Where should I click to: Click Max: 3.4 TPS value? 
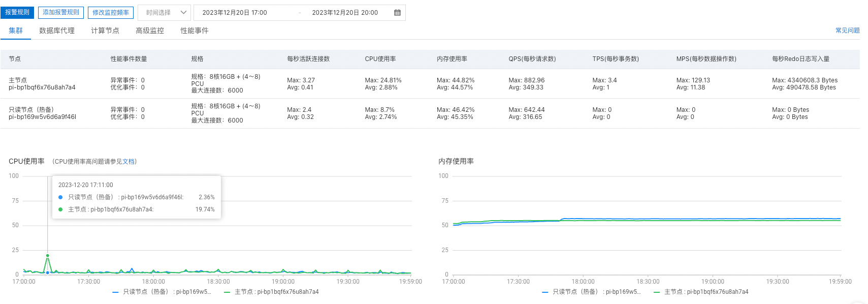click(x=604, y=80)
